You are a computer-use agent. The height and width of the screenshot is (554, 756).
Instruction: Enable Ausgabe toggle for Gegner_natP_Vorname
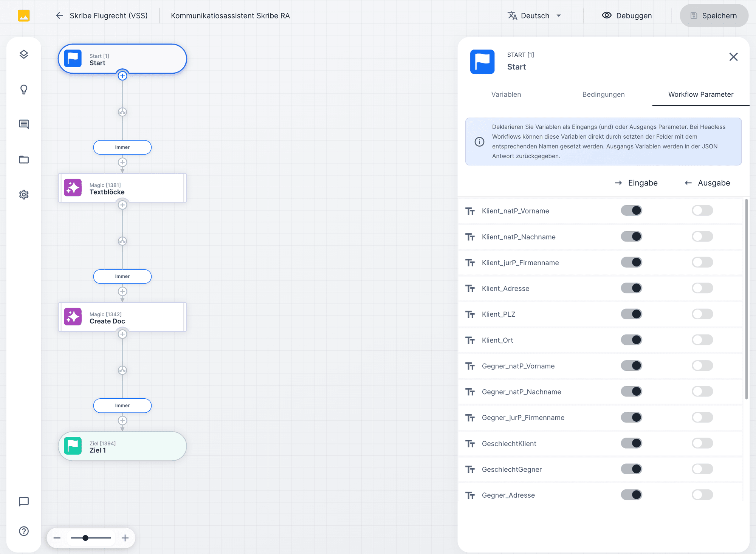pos(702,365)
